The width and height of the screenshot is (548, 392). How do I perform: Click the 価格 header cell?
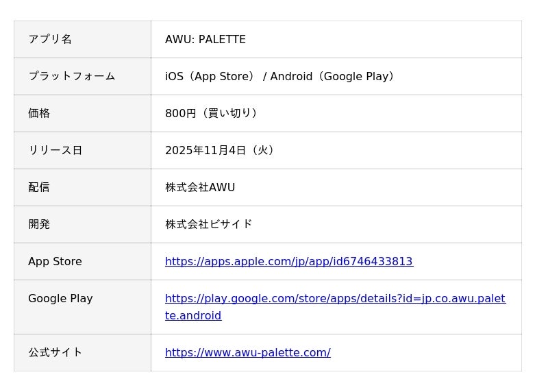click(x=39, y=114)
